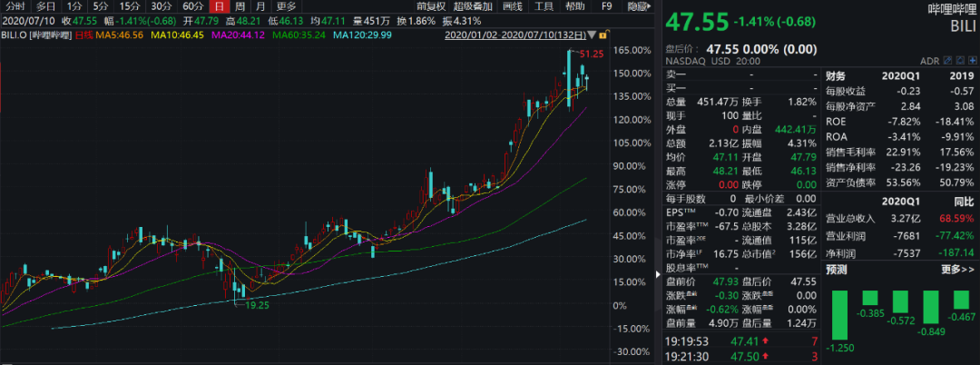Click the MA5:46.56 indicator label
The height and width of the screenshot is (365, 980).
click(x=122, y=35)
